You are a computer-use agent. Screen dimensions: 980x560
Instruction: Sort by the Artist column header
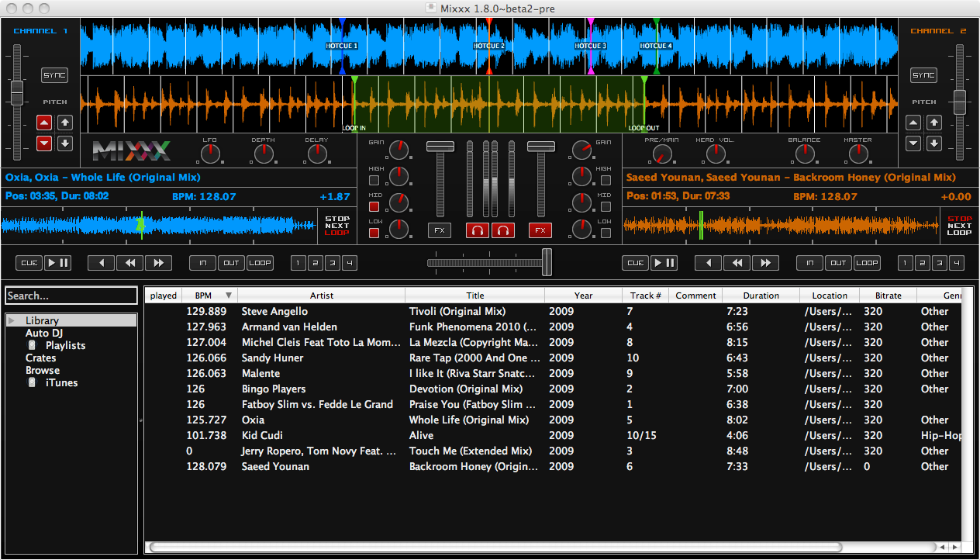click(322, 296)
